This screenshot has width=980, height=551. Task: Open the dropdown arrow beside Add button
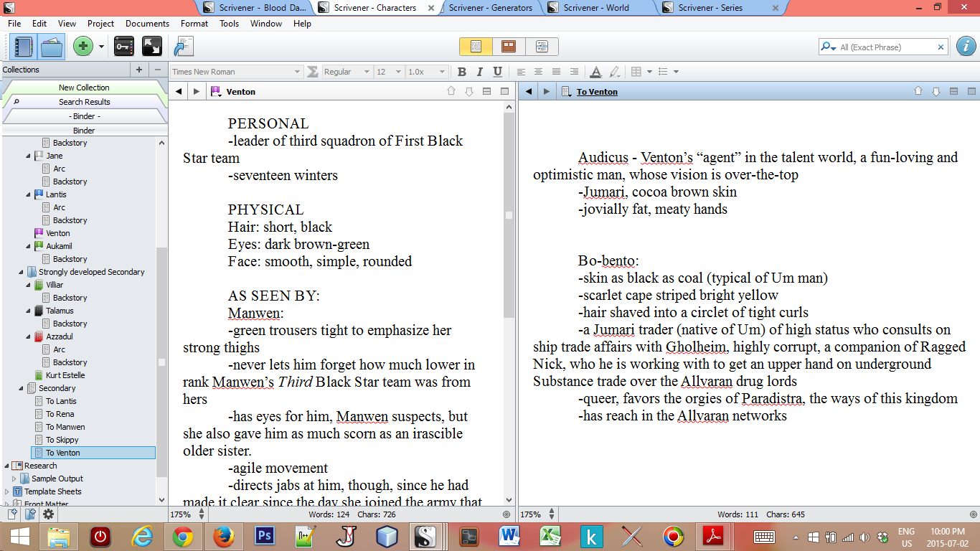pyautogui.click(x=101, y=47)
